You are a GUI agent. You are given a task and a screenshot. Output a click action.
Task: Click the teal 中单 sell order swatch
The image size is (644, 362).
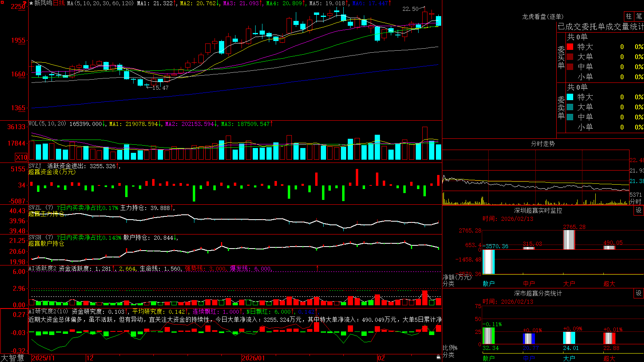point(570,117)
